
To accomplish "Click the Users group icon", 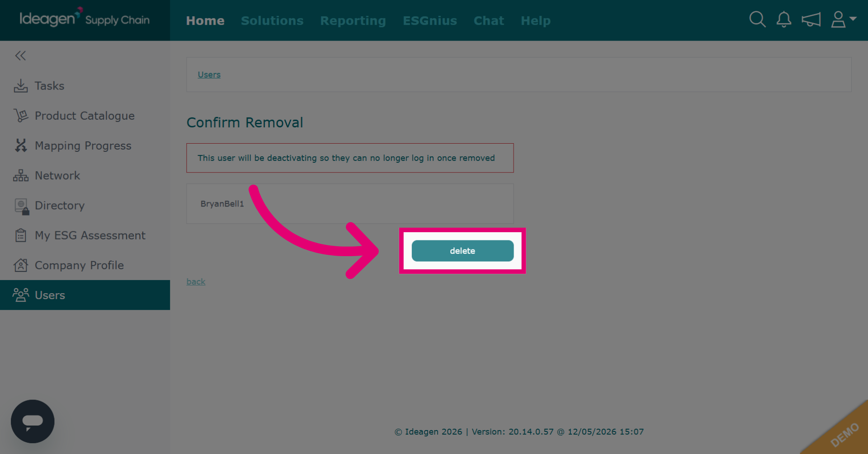I will point(21,295).
